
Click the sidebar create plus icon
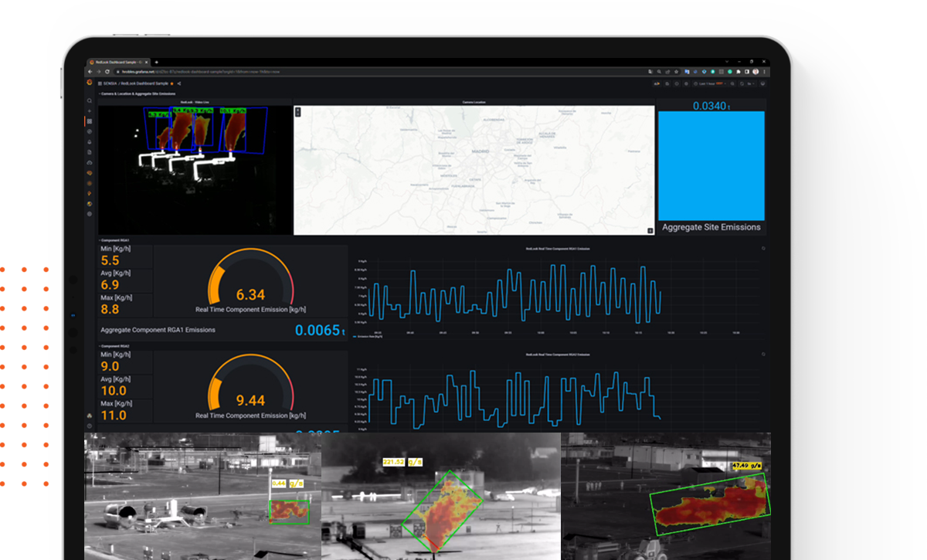pyautogui.click(x=90, y=111)
